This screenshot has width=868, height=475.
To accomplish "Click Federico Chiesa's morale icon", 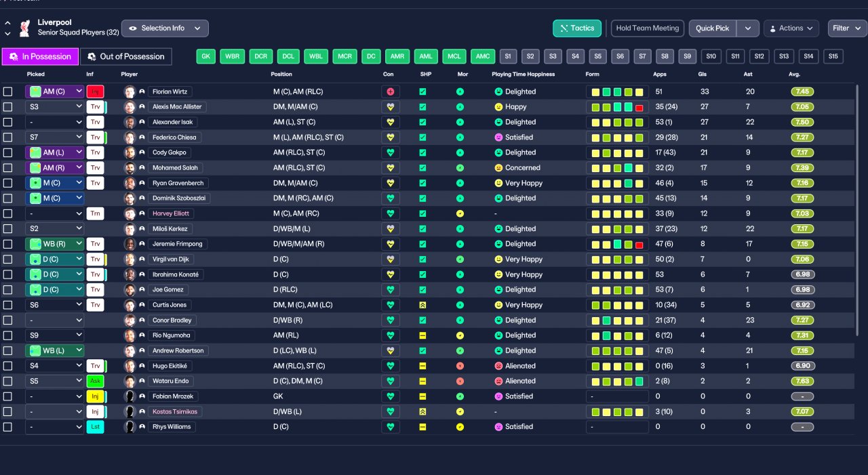I will pyautogui.click(x=460, y=137).
